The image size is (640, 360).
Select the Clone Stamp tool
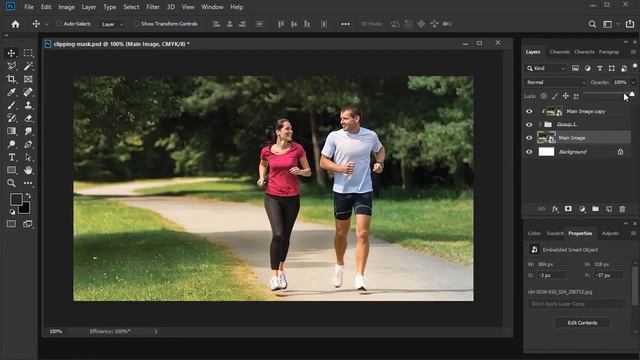pos(28,105)
